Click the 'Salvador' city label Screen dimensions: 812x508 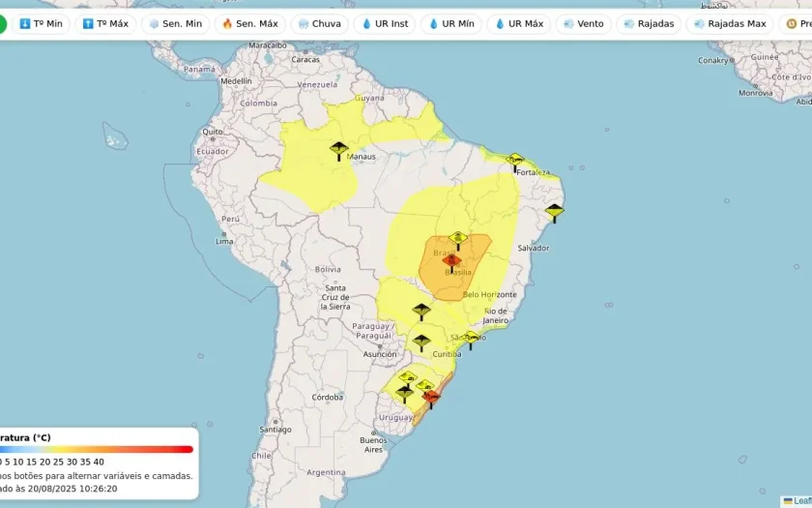click(x=534, y=249)
